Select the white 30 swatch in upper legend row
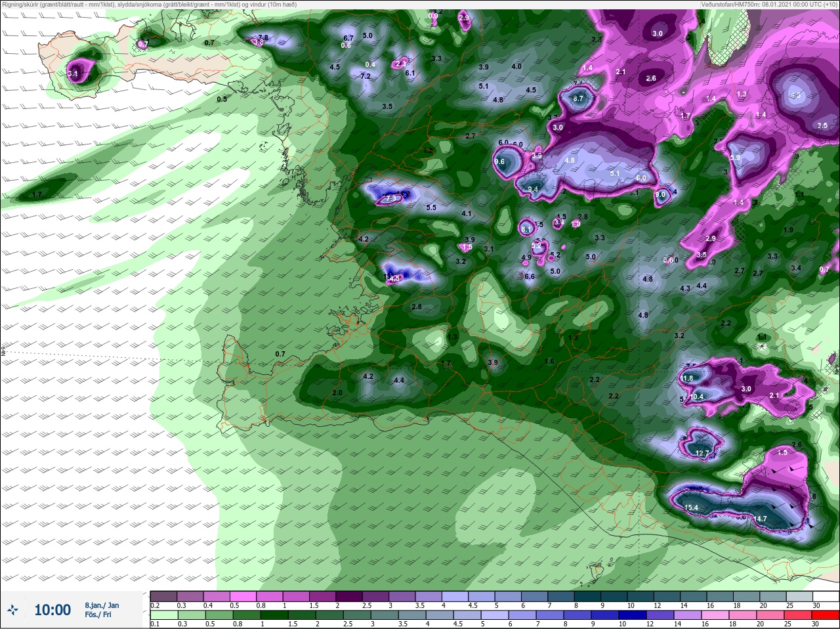The width and height of the screenshot is (840, 629). (825, 596)
